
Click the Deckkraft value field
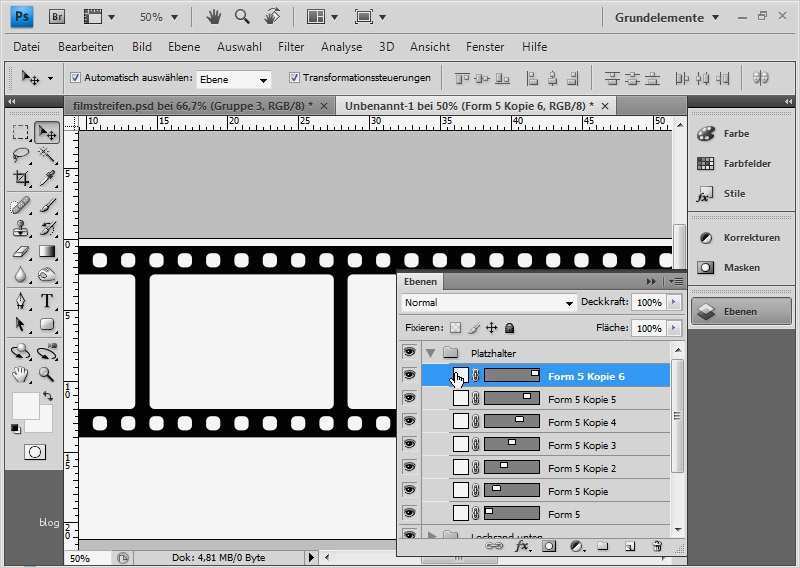(649, 302)
